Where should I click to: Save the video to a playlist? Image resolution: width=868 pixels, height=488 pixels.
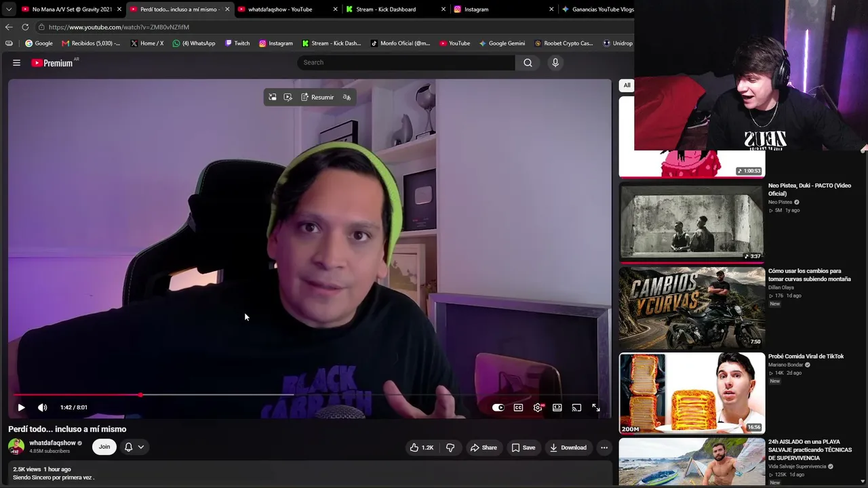[523, 447]
